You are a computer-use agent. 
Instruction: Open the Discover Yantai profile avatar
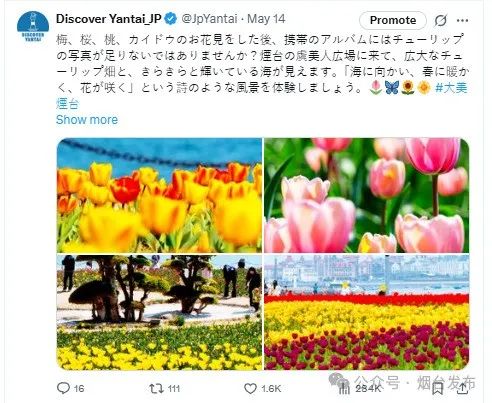[x=33, y=27]
